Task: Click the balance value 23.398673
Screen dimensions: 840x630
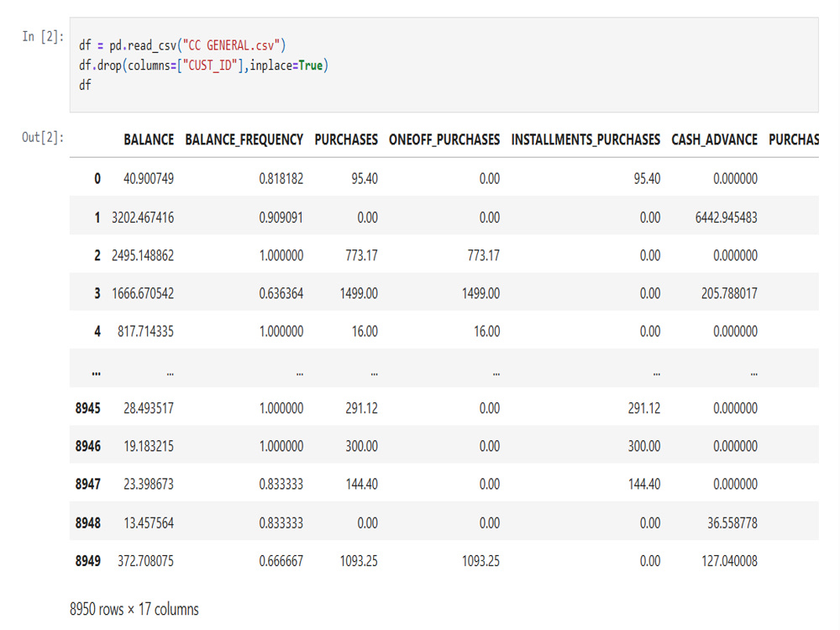Action: (149, 485)
